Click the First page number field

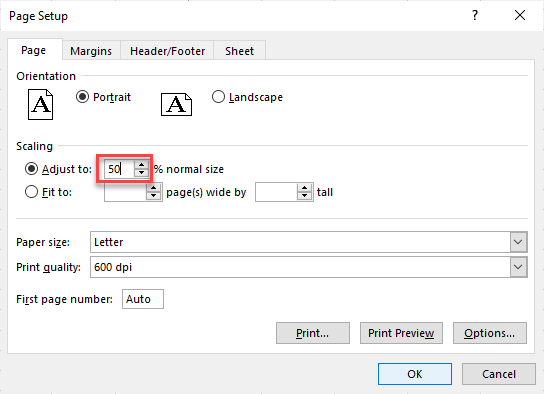(143, 299)
